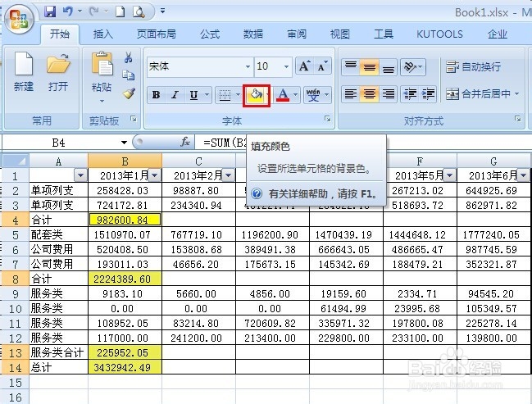
Task: Select cell containing 总计
Action: [x=58, y=367]
